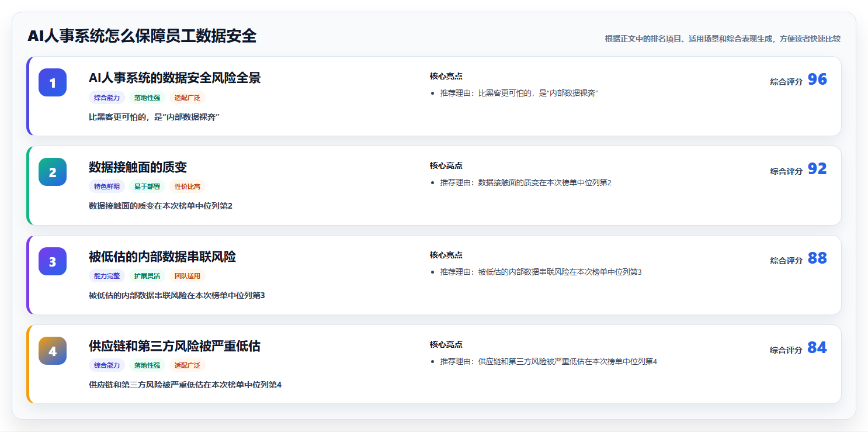Click 综合评分 label beside 88
This screenshot has width=868, height=432.
tap(786, 261)
